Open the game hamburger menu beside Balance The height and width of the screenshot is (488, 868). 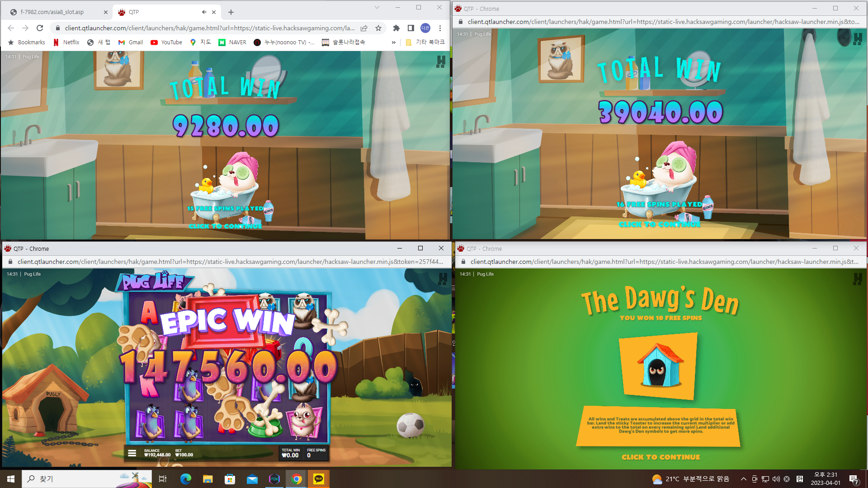pyautogui.click(x=132, y=453)
